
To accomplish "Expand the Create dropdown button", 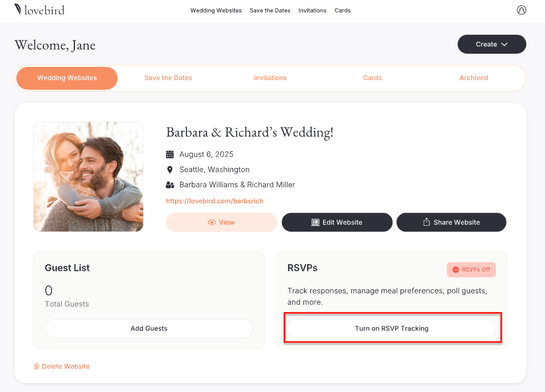I will [x=491, y=44].
